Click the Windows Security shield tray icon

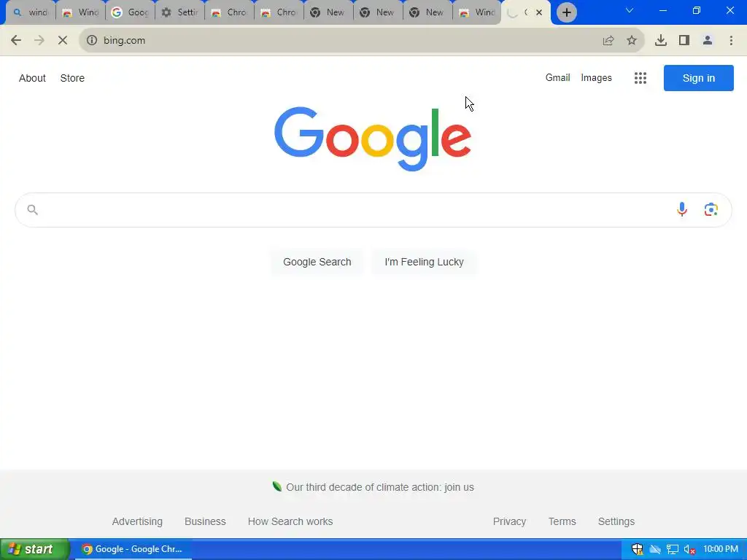tap(637, 549)
